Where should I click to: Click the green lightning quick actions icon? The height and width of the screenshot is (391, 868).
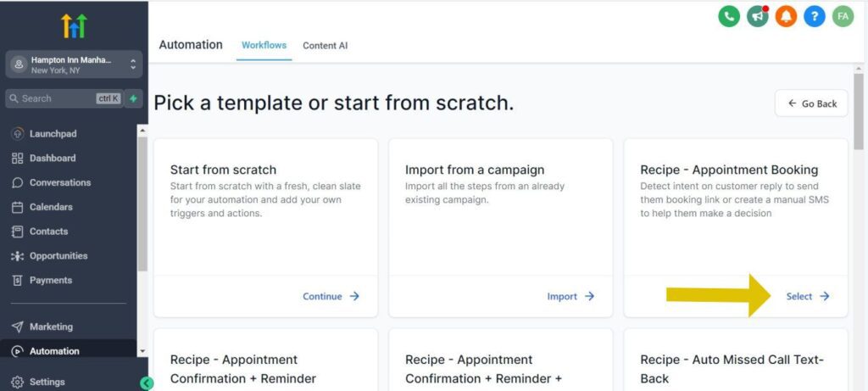[133, 98]
